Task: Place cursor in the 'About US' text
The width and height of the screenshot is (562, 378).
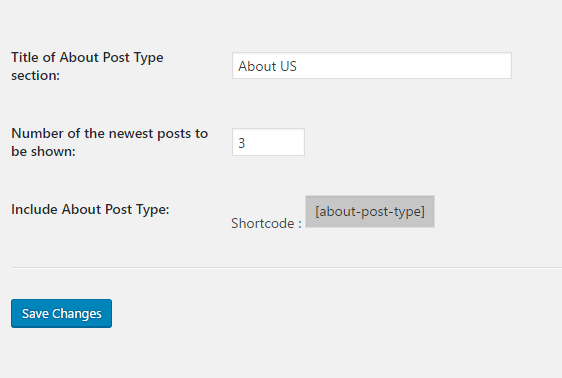Action: pyautogui.click(x=267, y=66)
